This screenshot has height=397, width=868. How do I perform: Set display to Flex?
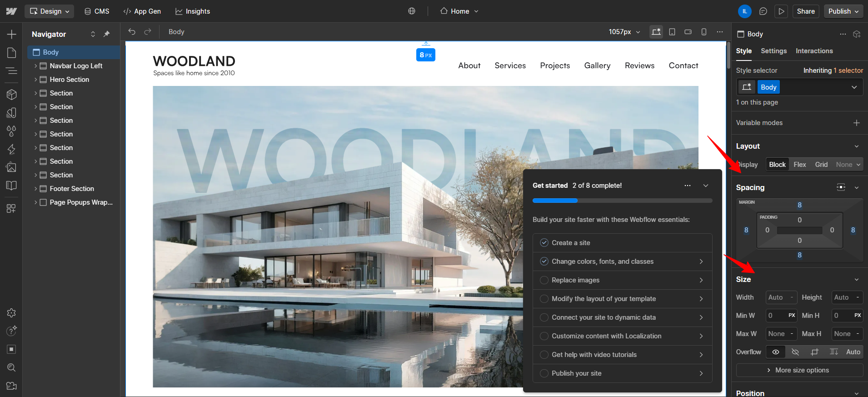point(800,165)
